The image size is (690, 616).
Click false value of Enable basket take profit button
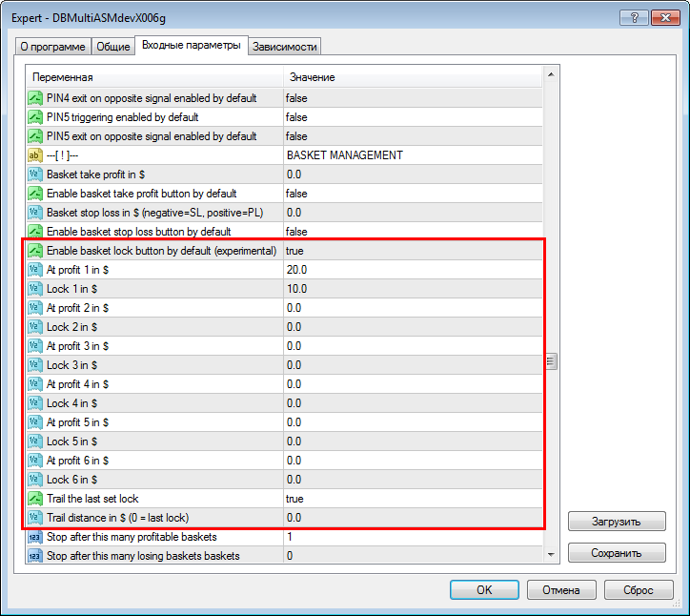click(296, 194)
